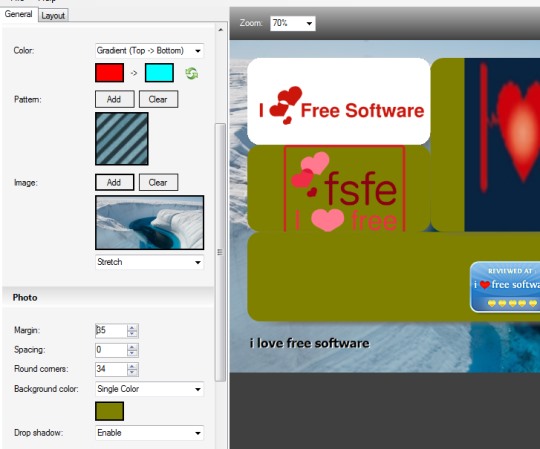The image size is (540, 449).
Task: Open the Zoom 70% dropdown
Action: click(293, 23)
